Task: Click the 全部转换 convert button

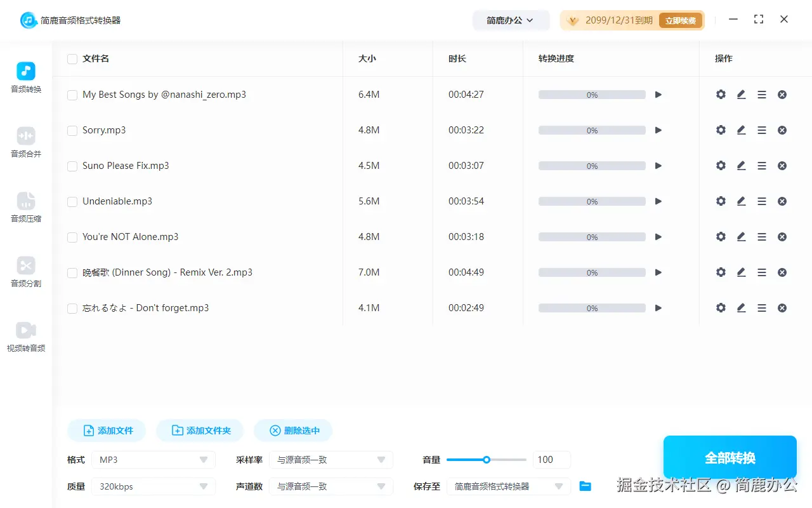Action: [x=730, y=457]
